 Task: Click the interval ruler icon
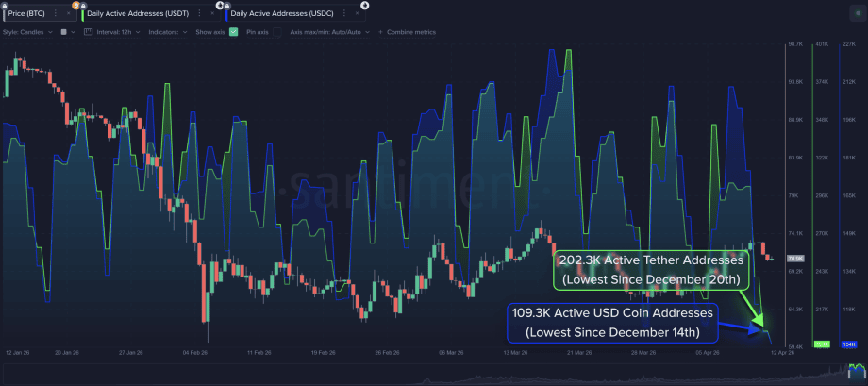88,31
